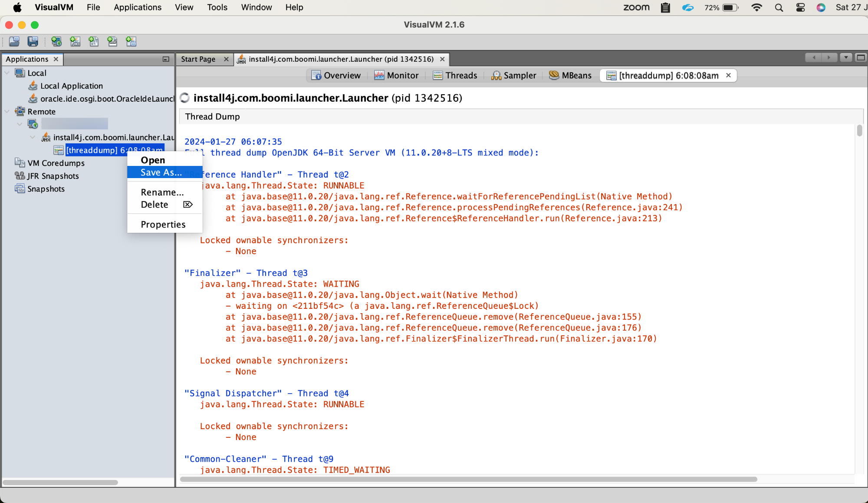Collapse the Remote tree node
Viewport: 868px width, 503px height.
point(7,112)
